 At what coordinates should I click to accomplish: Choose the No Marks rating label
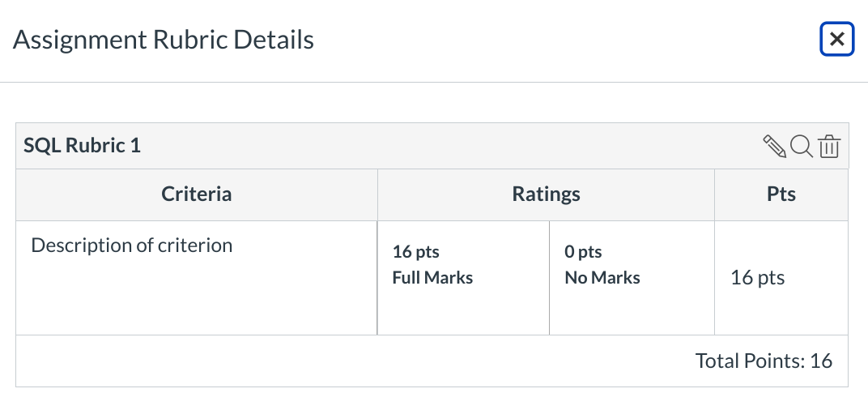602,278
